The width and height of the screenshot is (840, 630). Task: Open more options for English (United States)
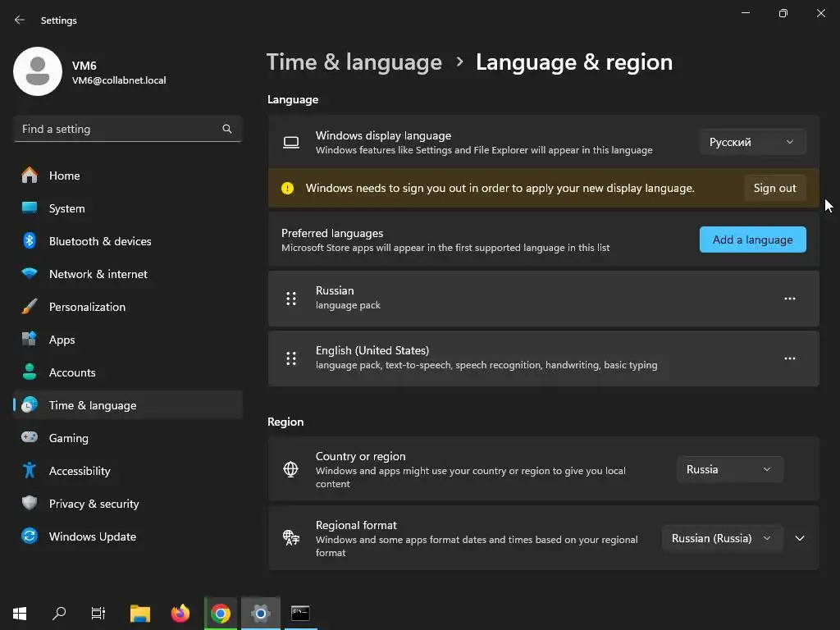(x=790, y=358)
